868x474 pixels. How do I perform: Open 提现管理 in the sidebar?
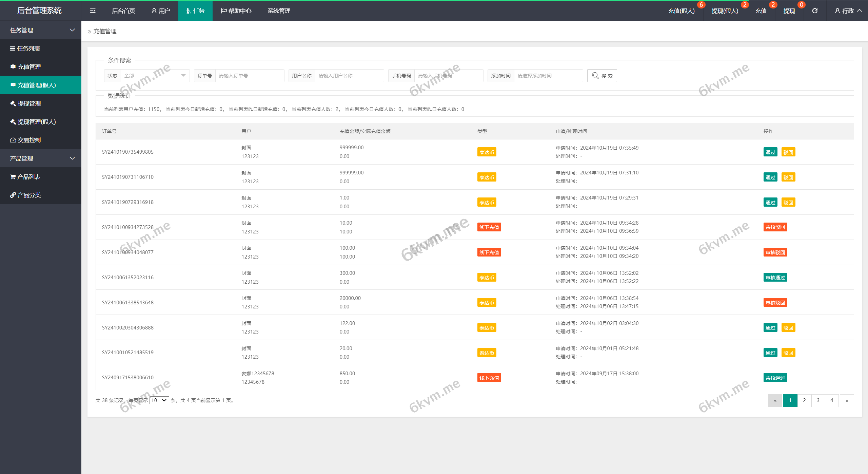pos(29,103)
